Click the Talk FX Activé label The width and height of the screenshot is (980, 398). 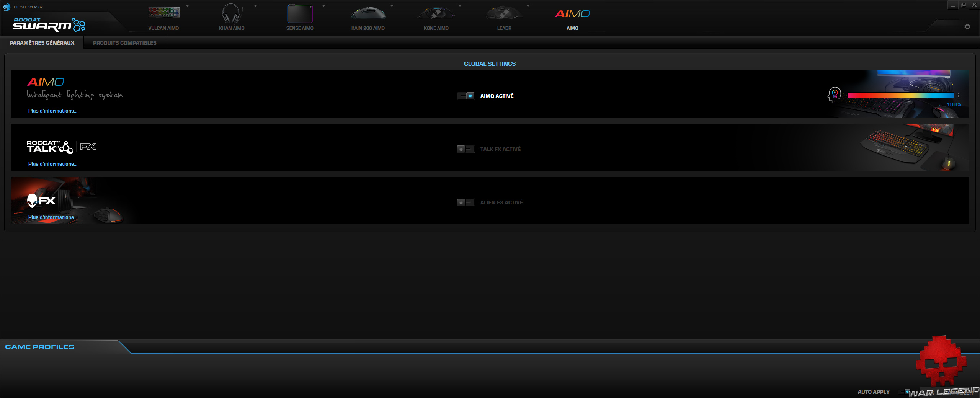pos(500,149)
